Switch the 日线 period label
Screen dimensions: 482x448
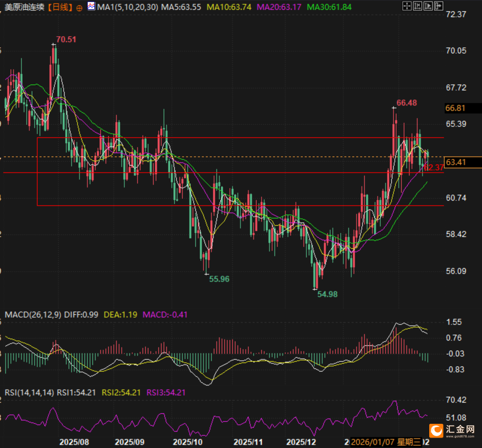[60, 7]
